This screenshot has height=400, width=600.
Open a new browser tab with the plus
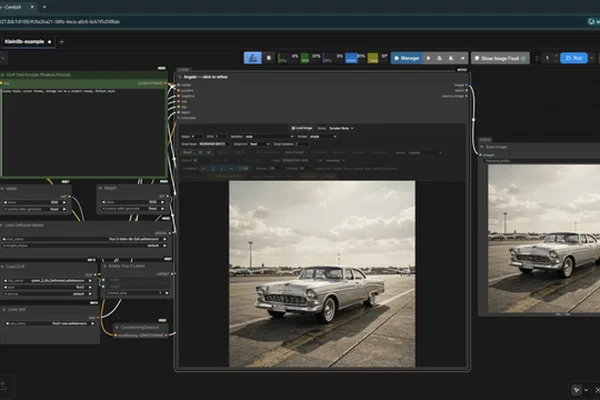coord(44,7)
